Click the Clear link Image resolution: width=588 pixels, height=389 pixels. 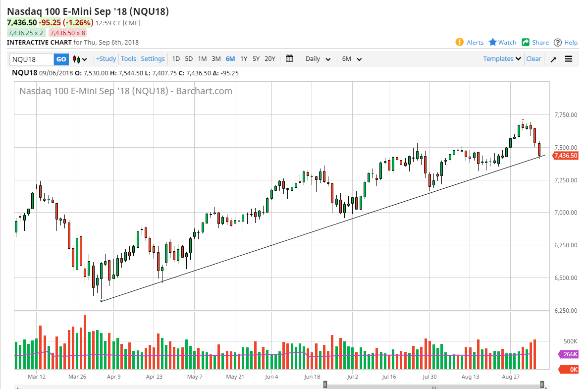click(x=534, y=59)
